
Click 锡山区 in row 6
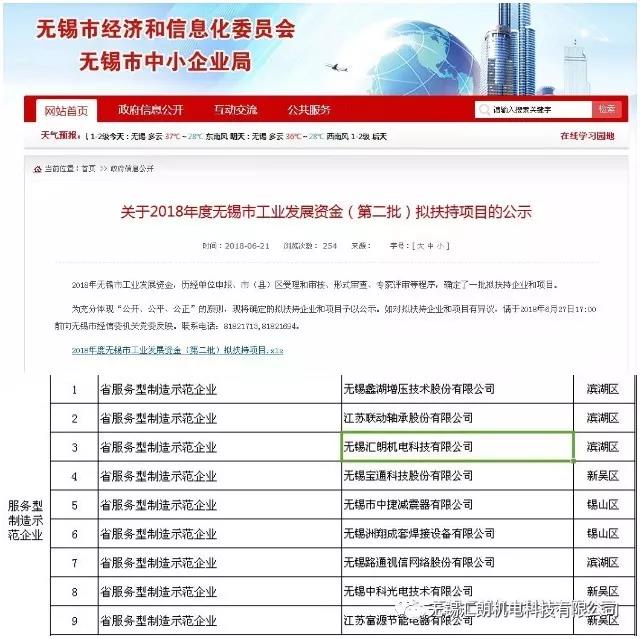603,533
